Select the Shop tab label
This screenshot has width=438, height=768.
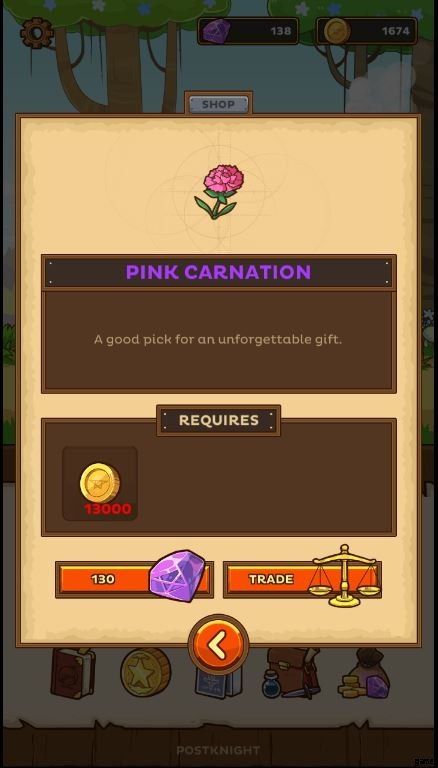tap(219, 104)
